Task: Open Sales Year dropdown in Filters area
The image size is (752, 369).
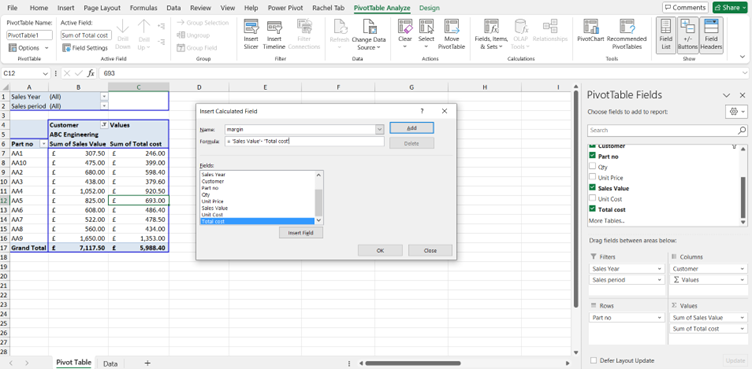Action: (659, 269)
